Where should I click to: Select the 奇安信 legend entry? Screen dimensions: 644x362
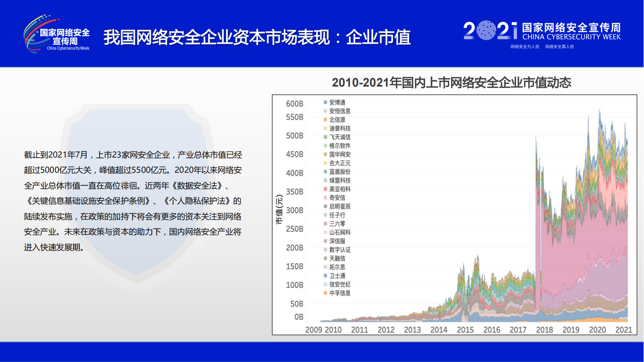pos(337,198)
